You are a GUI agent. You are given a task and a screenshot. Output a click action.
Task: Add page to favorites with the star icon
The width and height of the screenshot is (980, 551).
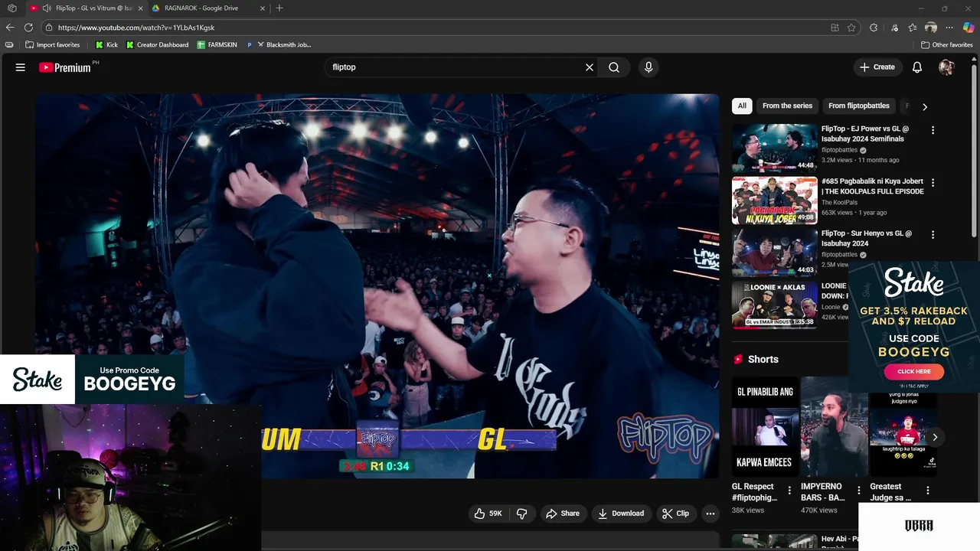coord(851,28)
